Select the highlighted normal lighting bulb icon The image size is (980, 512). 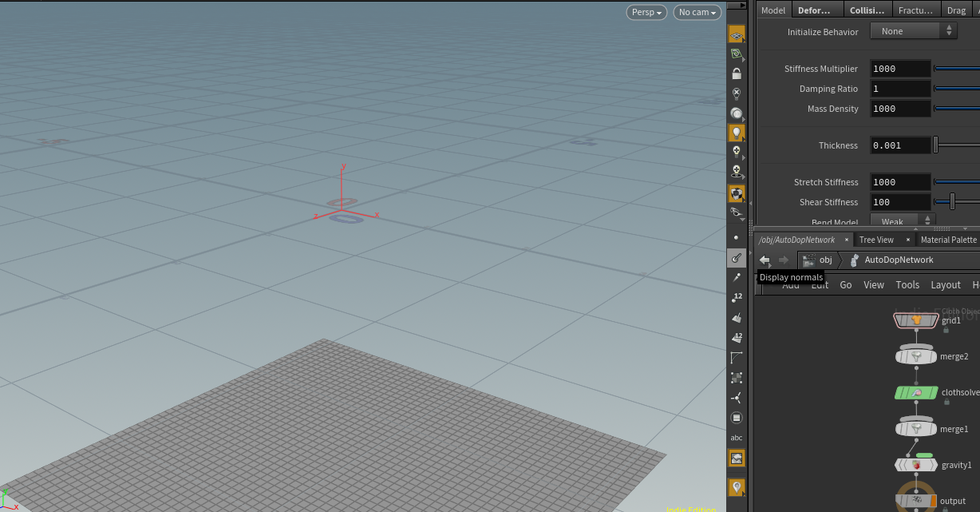coord(737,133)
